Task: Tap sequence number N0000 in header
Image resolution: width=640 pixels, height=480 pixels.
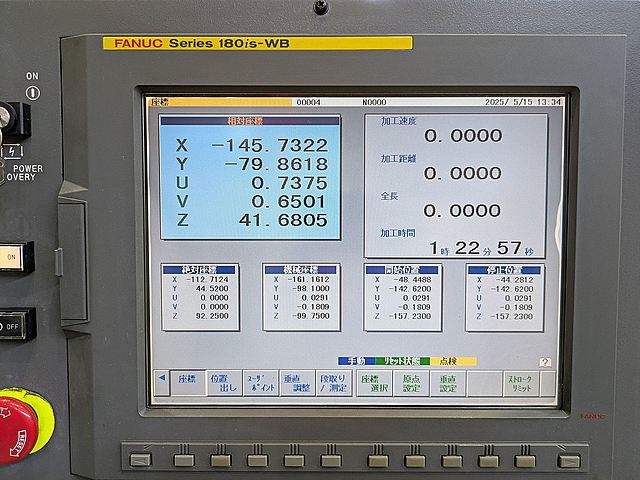Action: (x=374, y=102)
